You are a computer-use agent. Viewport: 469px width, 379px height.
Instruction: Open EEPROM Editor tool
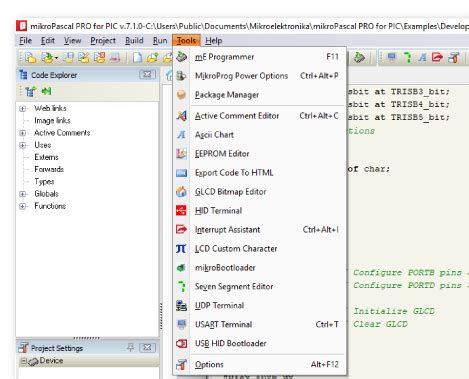pyautogui.click(x=259, y=154)
